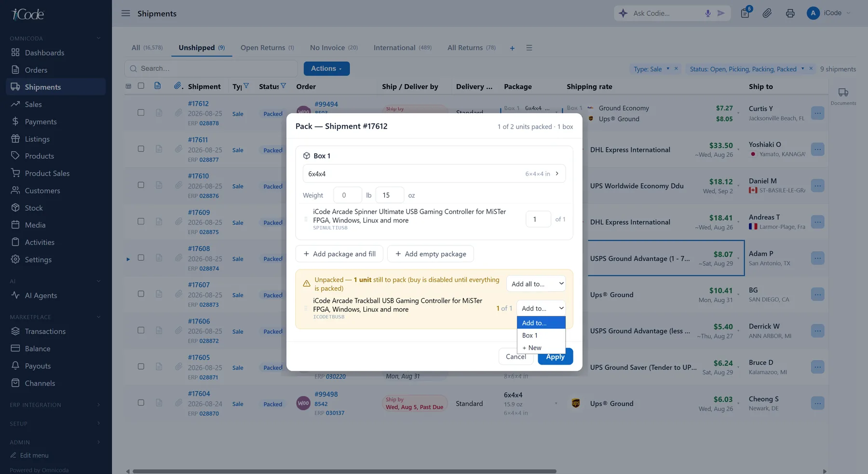This screenshot has height=474, width=868.
Task: Click the Payments dollar icon
Action: point(15,122)
